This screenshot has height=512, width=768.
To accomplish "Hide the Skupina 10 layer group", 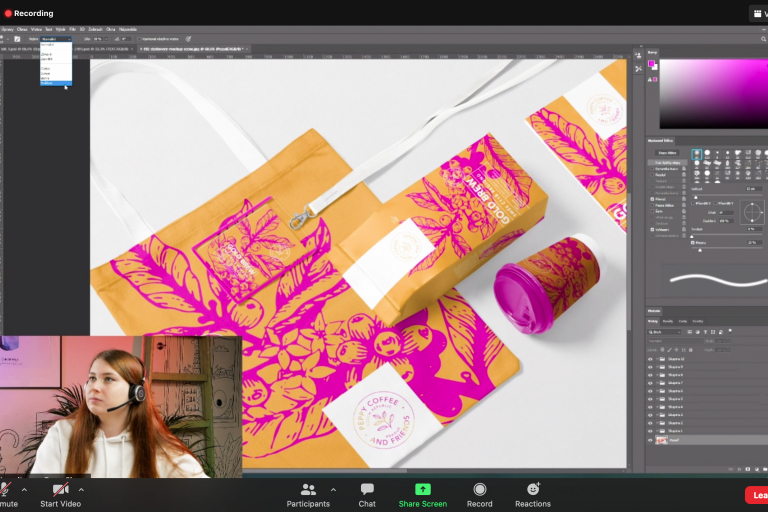I will pos(650,358).
